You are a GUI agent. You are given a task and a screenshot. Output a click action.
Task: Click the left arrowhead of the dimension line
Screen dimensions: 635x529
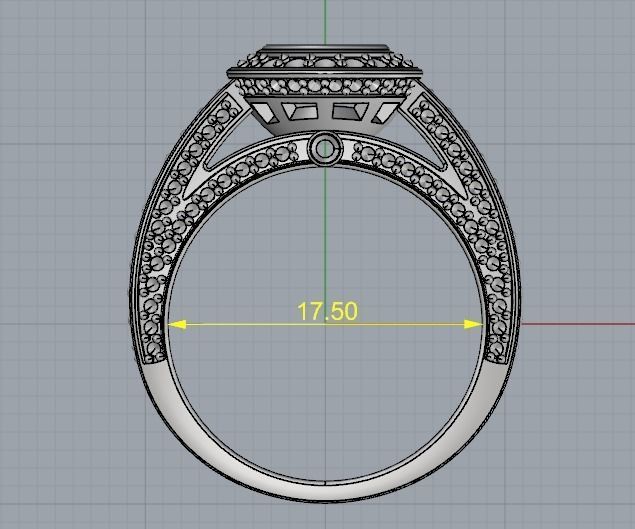(x=177, y=324)
